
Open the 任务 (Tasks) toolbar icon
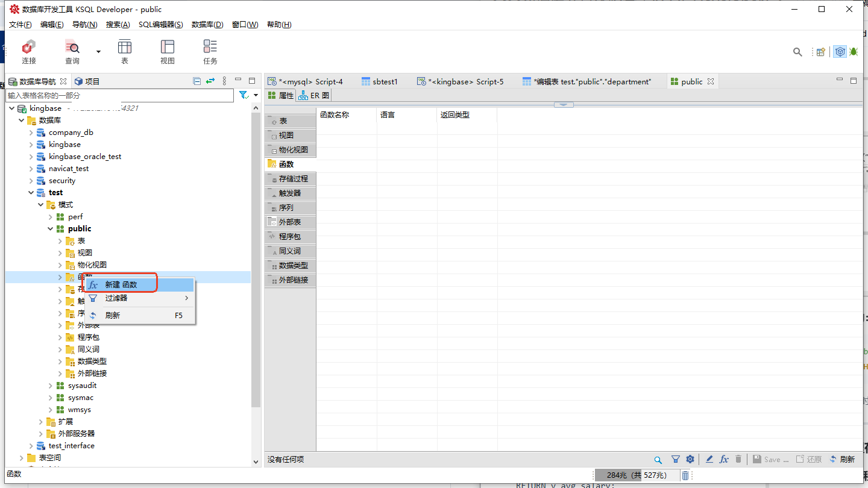tap(210, 51)
